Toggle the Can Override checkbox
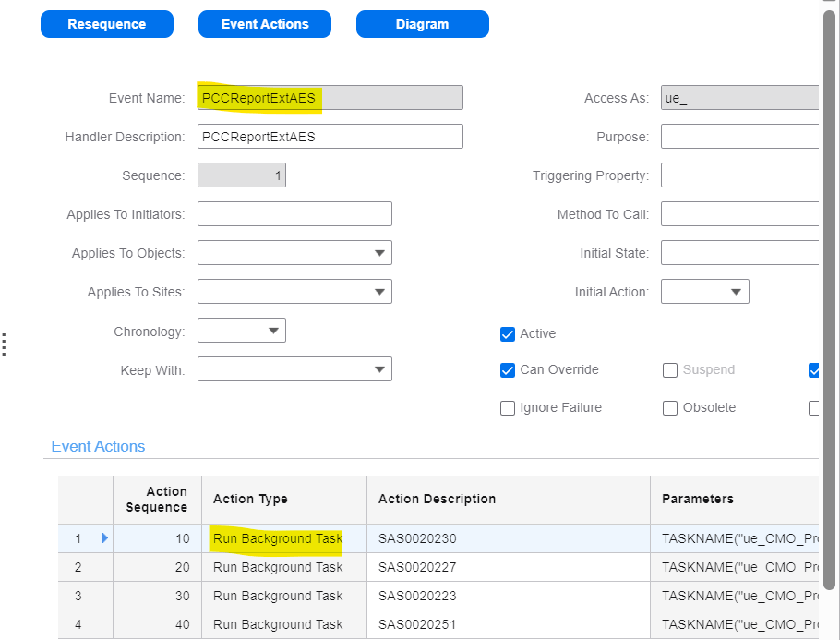840x640 pixels. point(508,369)
